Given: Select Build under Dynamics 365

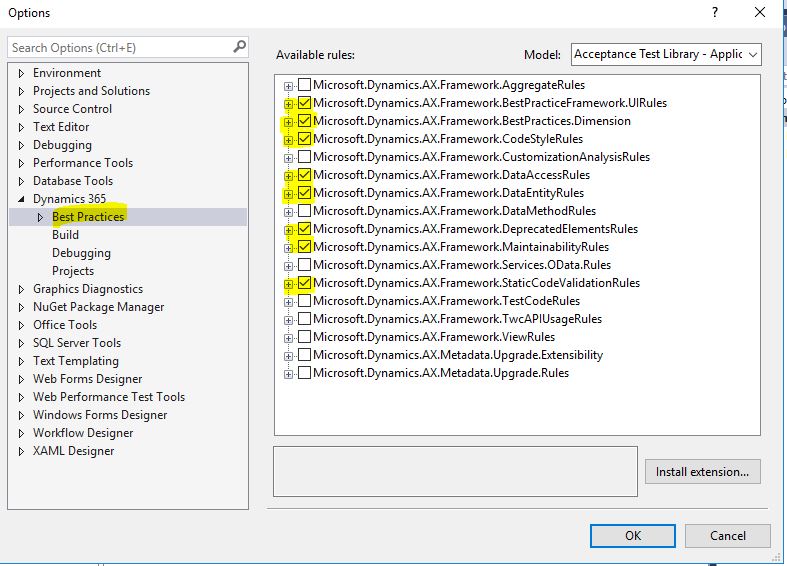Looking at the screenshot, I should 65,235.
